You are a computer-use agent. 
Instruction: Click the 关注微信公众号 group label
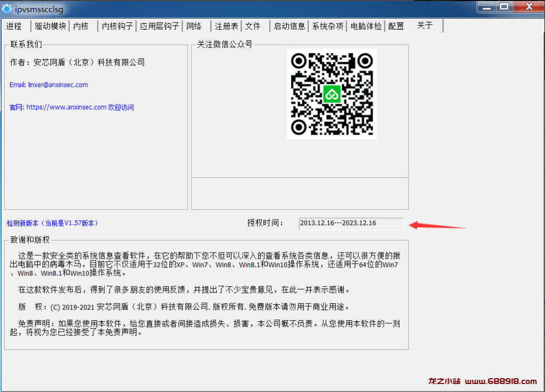pyautogui.click(x=225, y=45)
